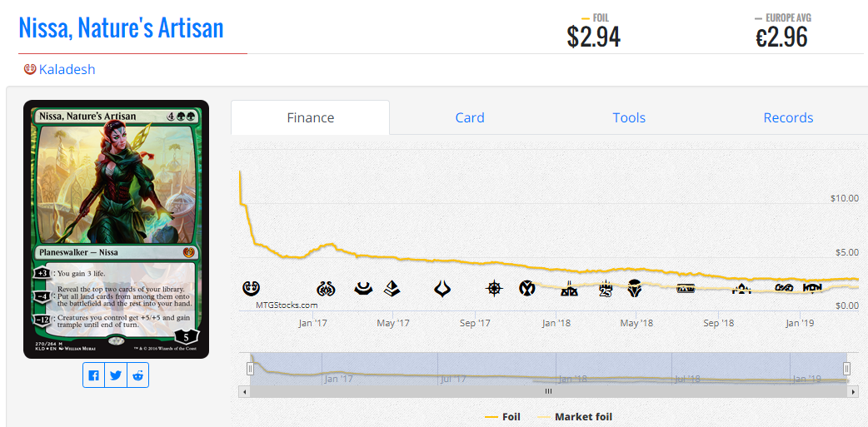The width and height of the screenshot is (868, 427).
Task: Share card on Facebook
Action: 93,375
